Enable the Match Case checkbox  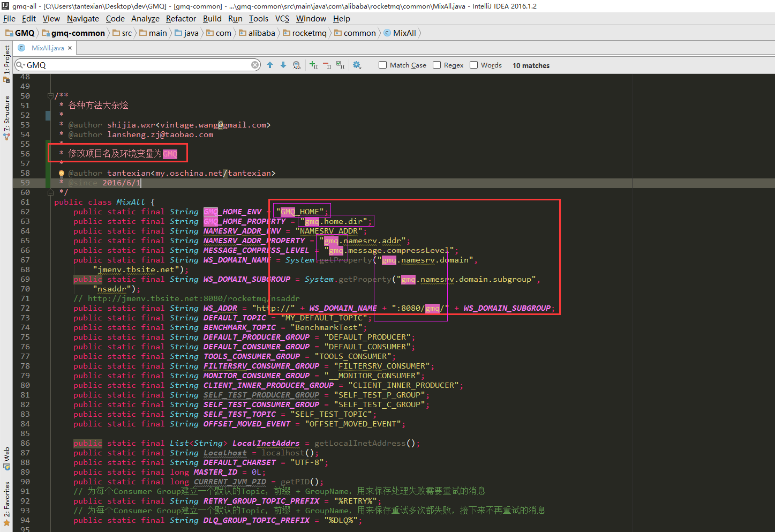[x=382, y=65]
